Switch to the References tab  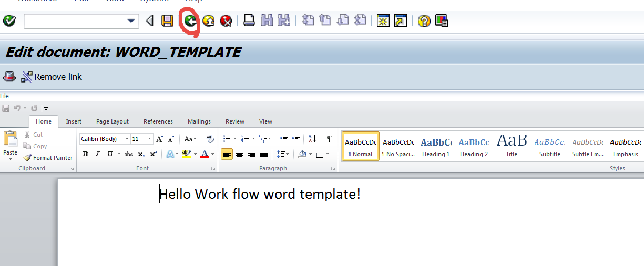pos(158,121)
